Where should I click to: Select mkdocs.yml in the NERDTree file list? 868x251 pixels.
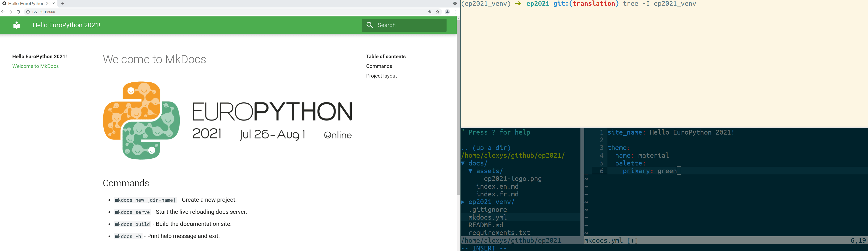click(488, 217)
